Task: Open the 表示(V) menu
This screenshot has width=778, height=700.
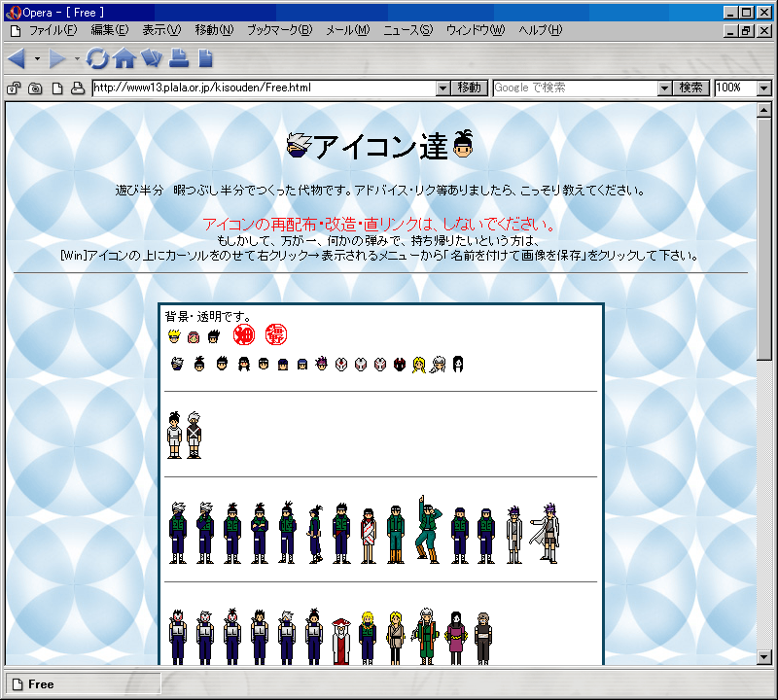Action: (161, 30)
